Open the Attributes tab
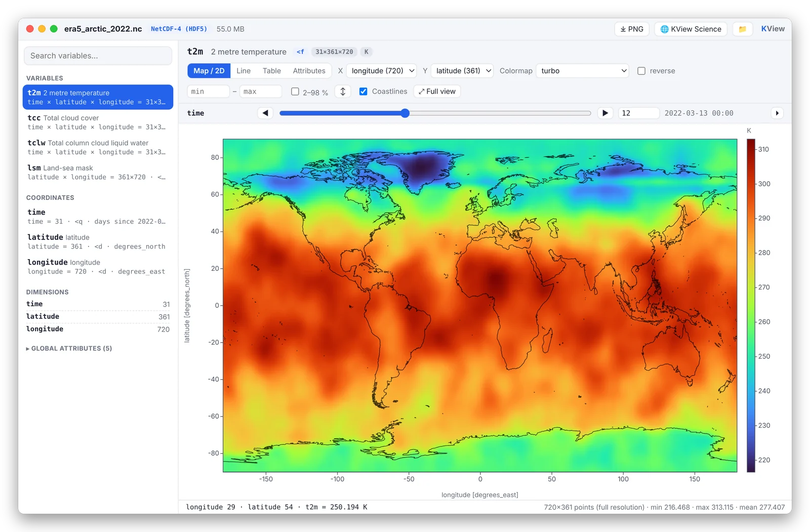Screen dimensions: 810x532 coord(309,71)
